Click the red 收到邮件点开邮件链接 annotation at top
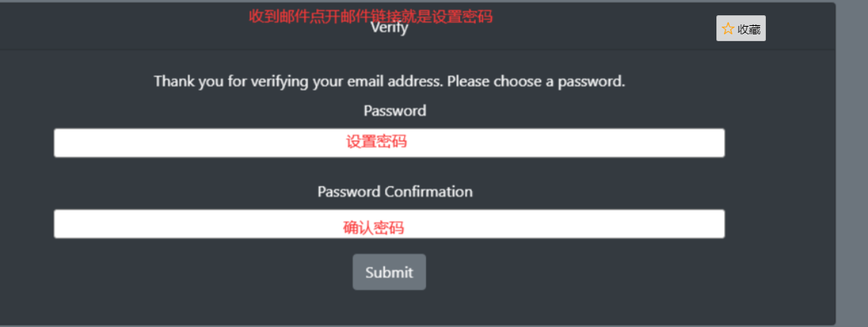The width and height of the screenshot is (868, 327). point(370,16)
